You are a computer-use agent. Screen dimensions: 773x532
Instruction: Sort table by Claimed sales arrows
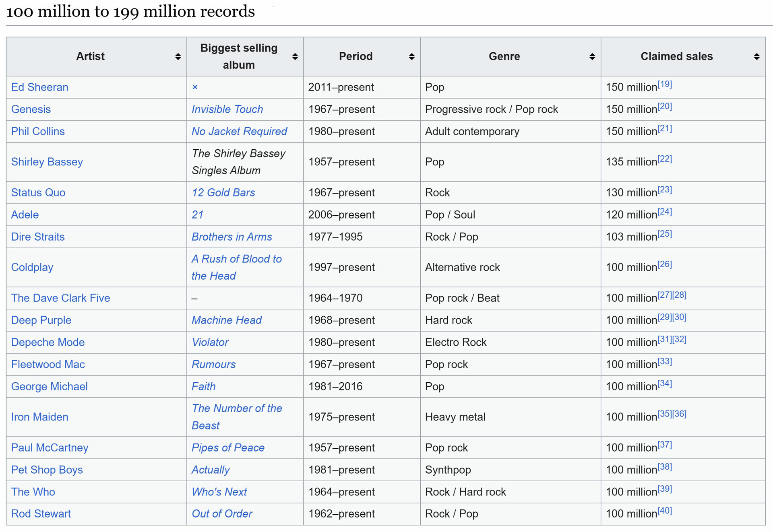[x=757, y=57]
